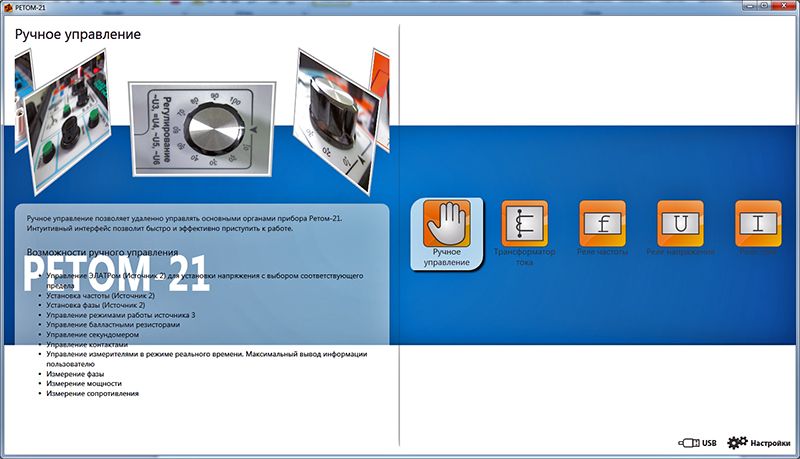Click the РЕТОМ-21 app icon in title bar
This screenshot has height=459, width=800.
(8, 8)
